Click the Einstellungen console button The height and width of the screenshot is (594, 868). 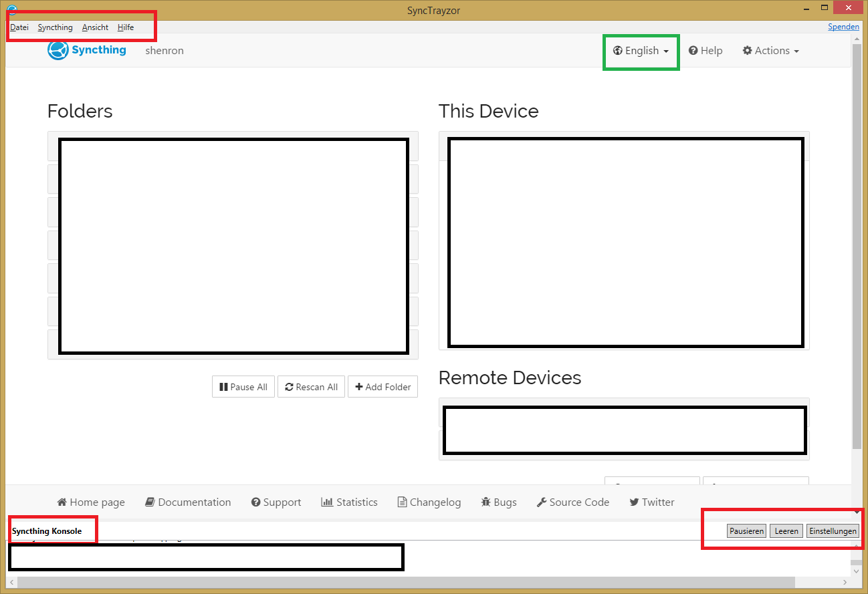(x=833, y=531)
